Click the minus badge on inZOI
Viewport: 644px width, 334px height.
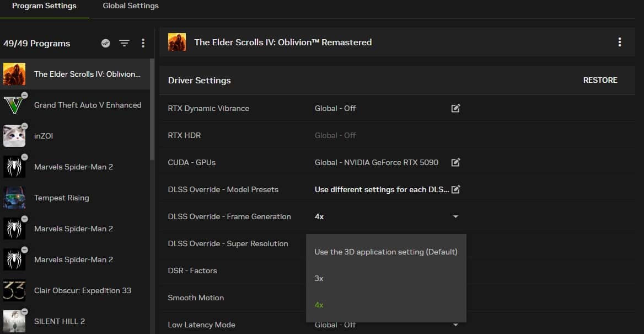25,126
